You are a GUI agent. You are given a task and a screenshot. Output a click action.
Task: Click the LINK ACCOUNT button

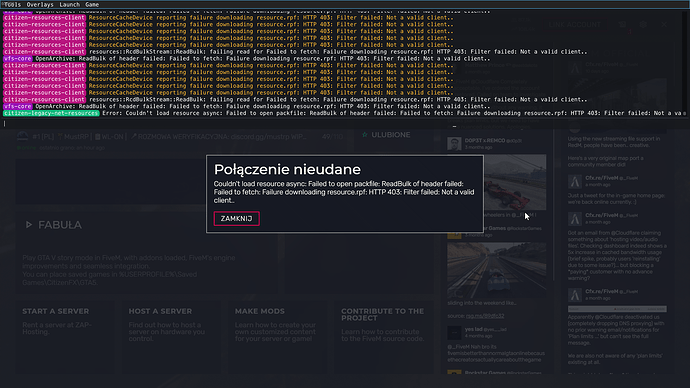[574, 25]
